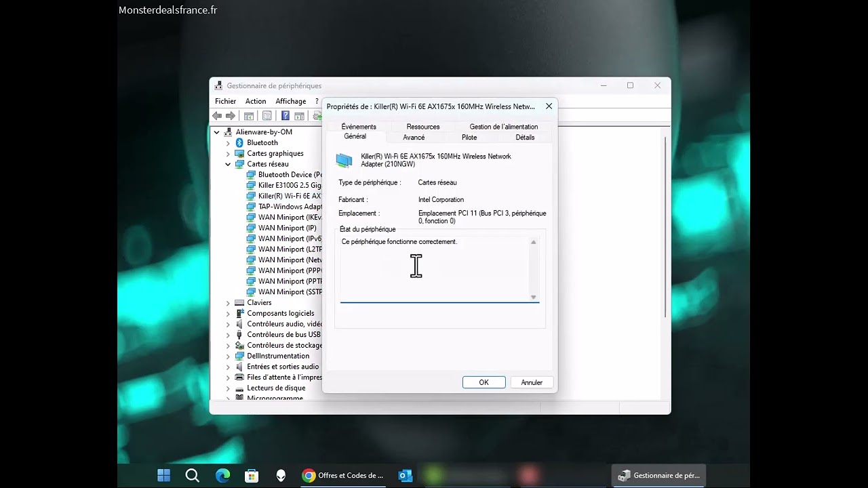This screenshot has height=488, width=868.
Task: Switch to the Ressources tab
Action: click(x=423, y=127)
